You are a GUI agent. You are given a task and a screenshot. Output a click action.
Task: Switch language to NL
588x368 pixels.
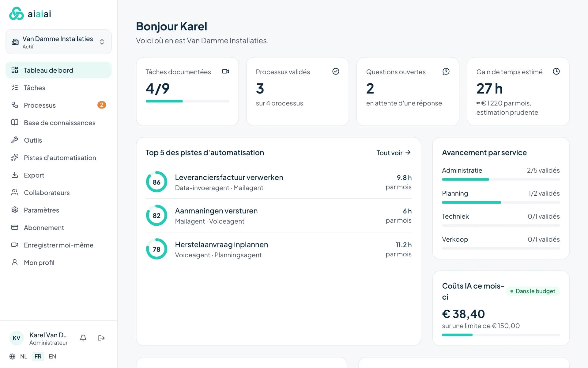point(24,356)
